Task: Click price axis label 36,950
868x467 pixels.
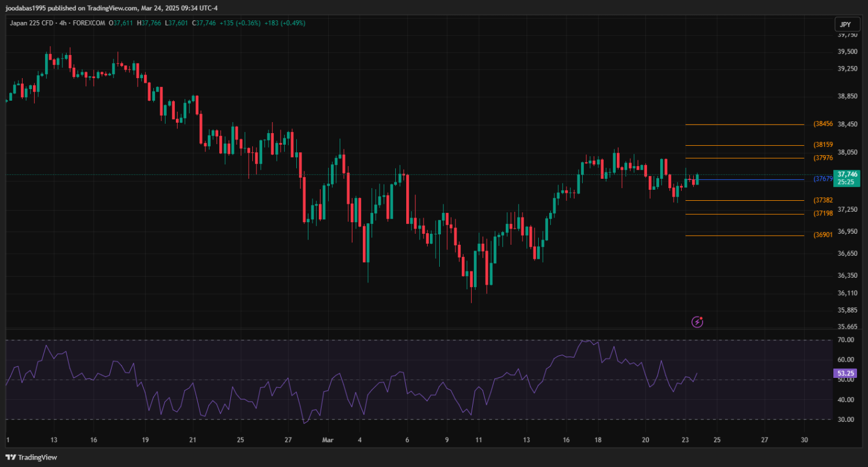Action: (847, 231)
